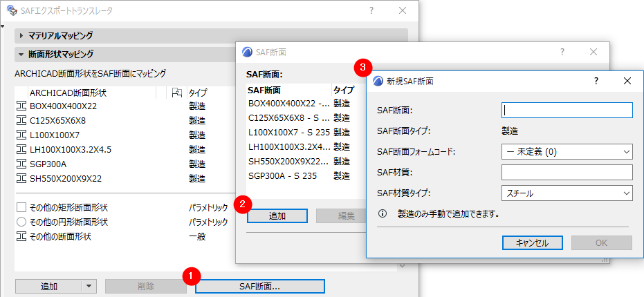Select the BOX400X400X22 row in the mapping list

click(x=124, y=106)
